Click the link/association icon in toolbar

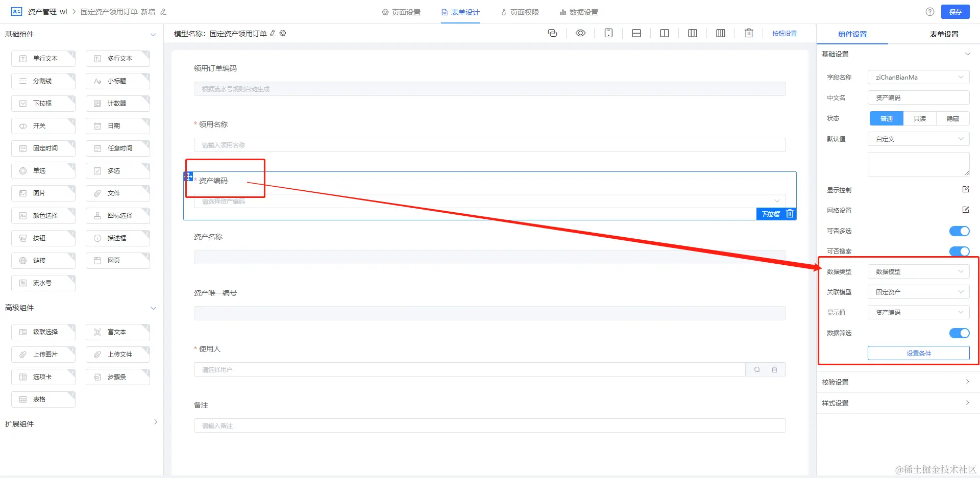pyautogui.click(x=552, y=33)
